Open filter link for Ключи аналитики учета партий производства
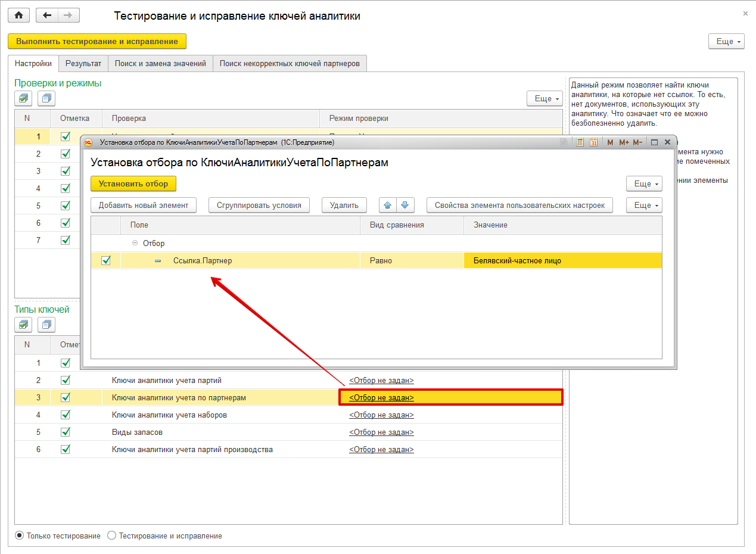The image size is (756, 554). (x=381, y=449)
